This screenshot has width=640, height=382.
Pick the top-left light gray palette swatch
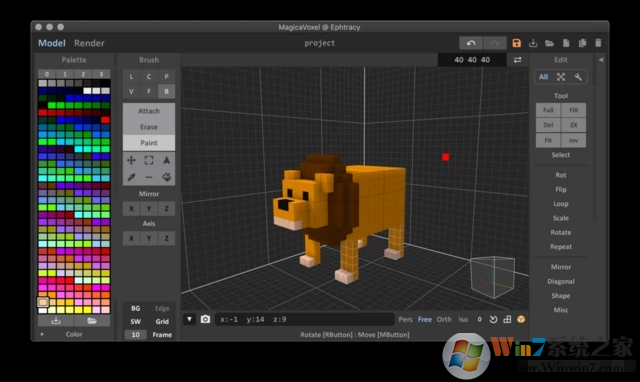pyautogui.click(x=42, y=83)
